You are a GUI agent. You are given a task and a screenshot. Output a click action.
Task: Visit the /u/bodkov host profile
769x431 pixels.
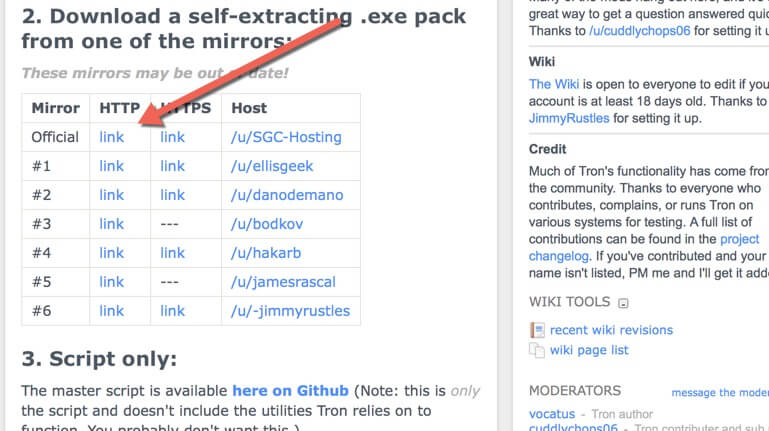coord(267,224)
